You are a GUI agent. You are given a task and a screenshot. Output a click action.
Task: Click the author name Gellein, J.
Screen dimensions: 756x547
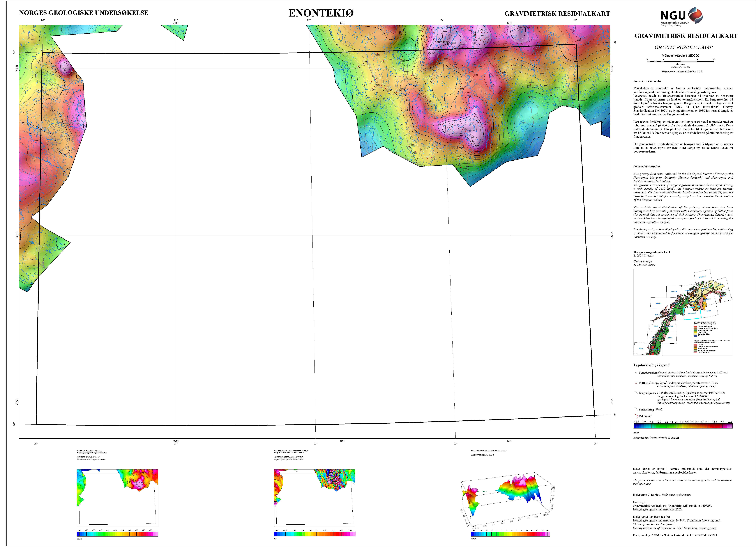point(639,502)
